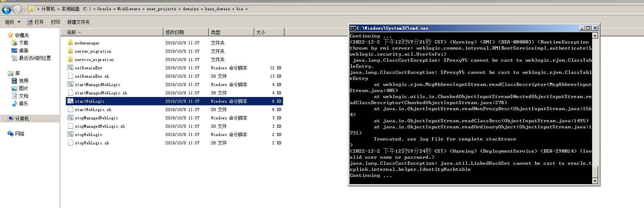This screenshot has width=644, height=208.
Task: Click the stopWebLogic.sh file icon
Action: [70, 142]
